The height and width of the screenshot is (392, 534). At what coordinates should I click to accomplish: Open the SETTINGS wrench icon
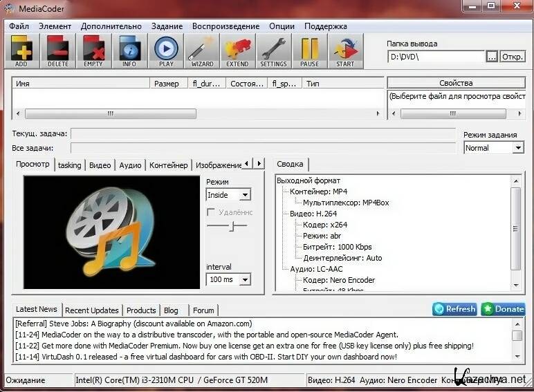[x=273, y=51]
